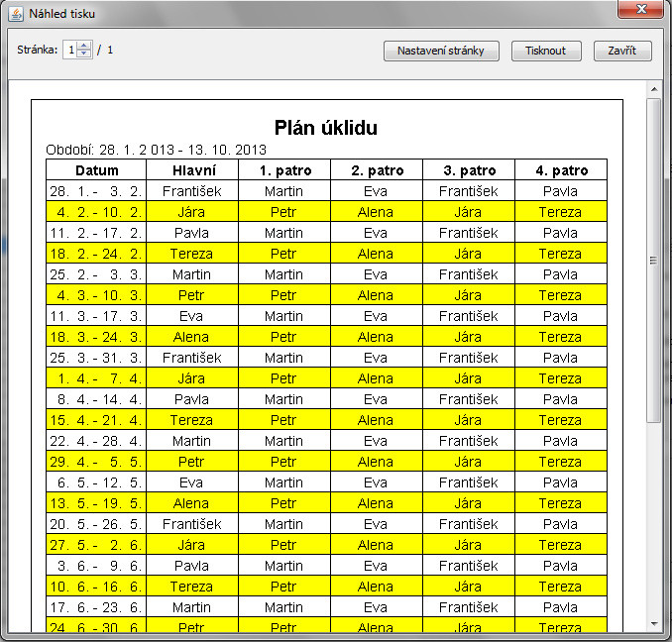
Task: Click date cell 11. 3. - 17. 3.
Action: coord(96,316)
